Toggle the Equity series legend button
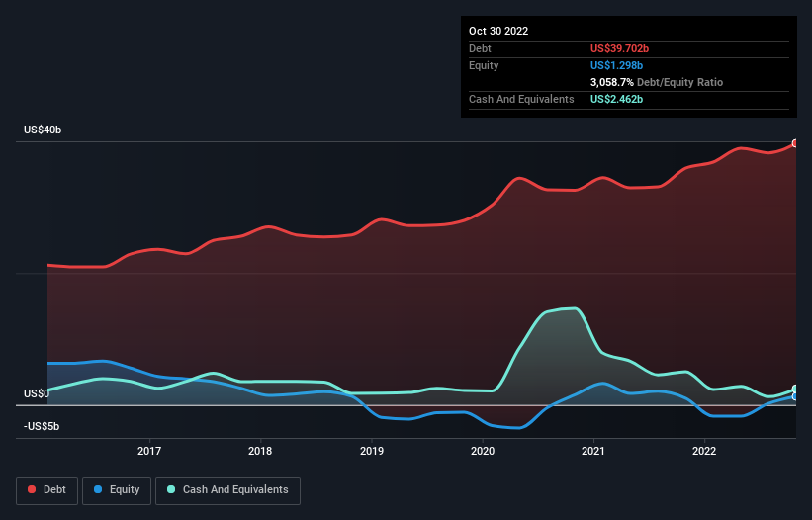 point(117,490)
